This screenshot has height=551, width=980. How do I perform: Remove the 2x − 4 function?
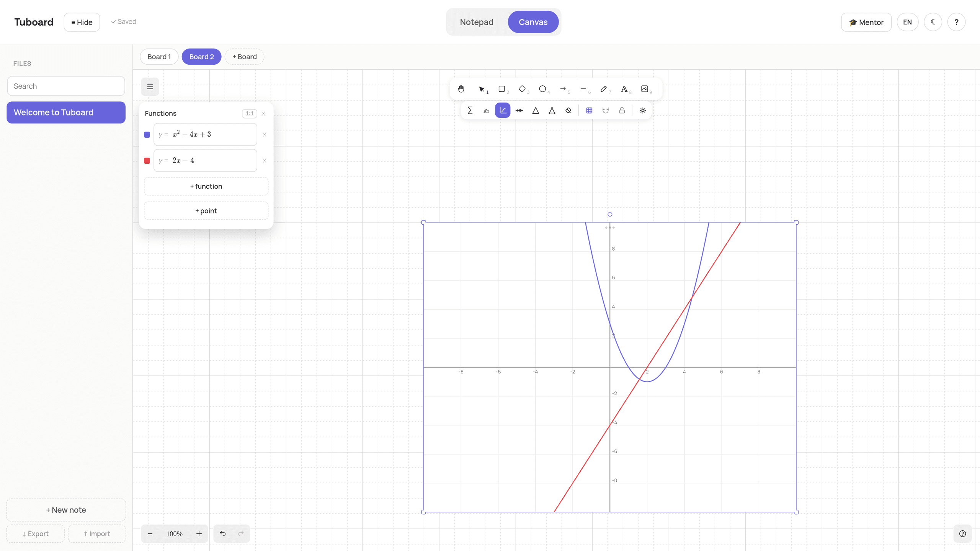(x=265, y=161)
